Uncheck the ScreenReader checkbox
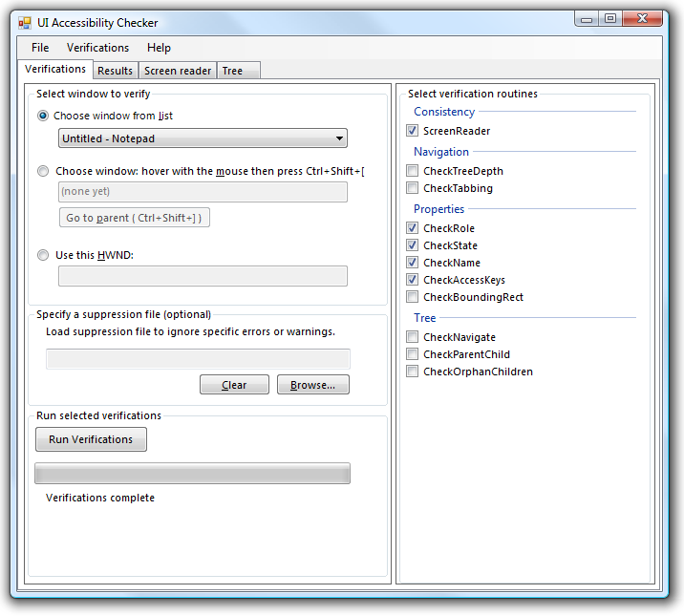This screenshot has height=616, width=684. tap(413, 131)
